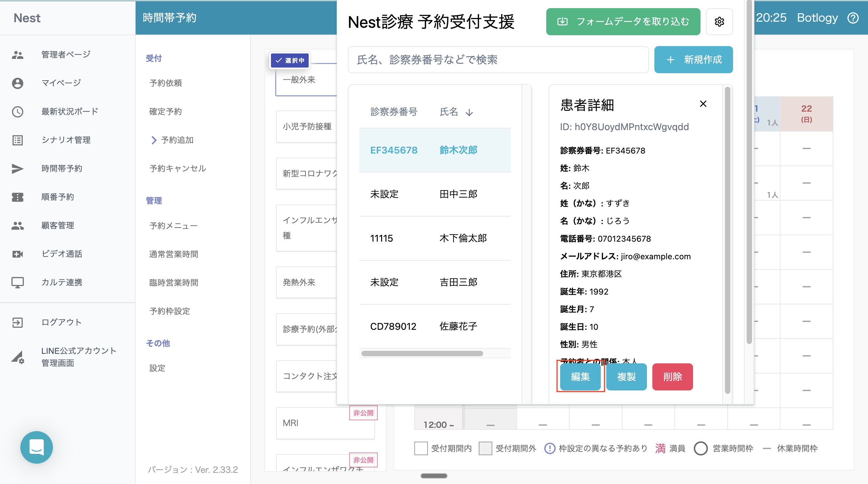Click the 編集 button
Screen dimensions: 868x484
click(580, 377)
